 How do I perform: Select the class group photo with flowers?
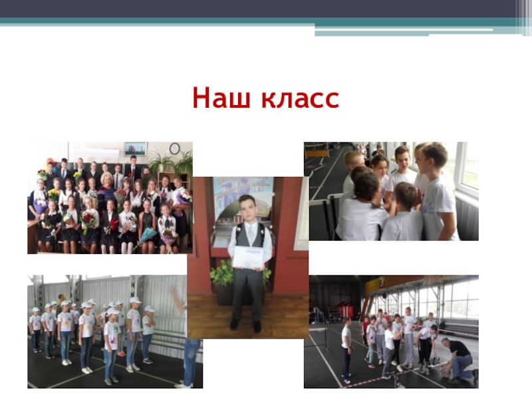(x=110, y=198)
